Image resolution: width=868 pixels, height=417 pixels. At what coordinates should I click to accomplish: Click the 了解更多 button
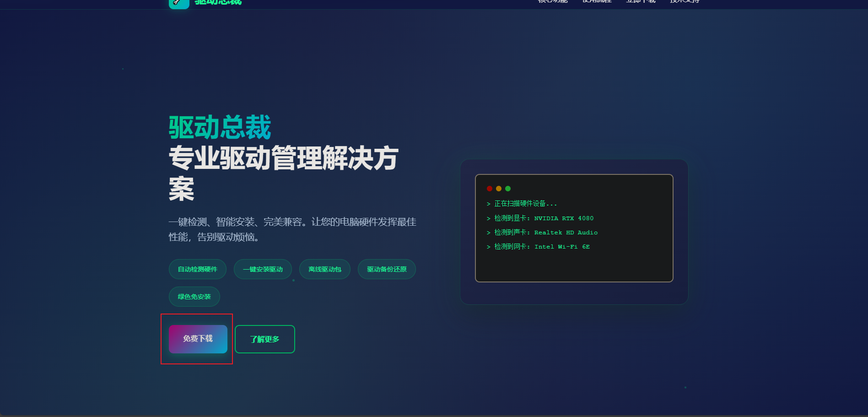(264, 339)
